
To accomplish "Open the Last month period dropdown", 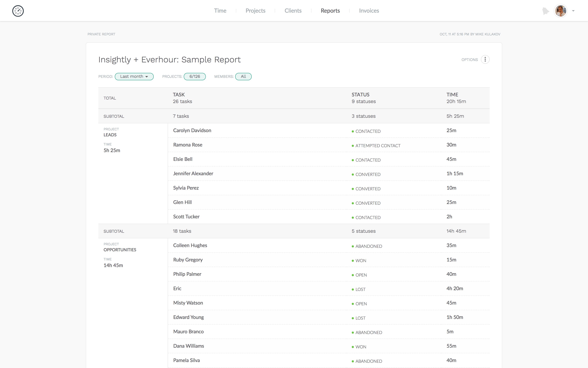I will [x=134, y=76].
